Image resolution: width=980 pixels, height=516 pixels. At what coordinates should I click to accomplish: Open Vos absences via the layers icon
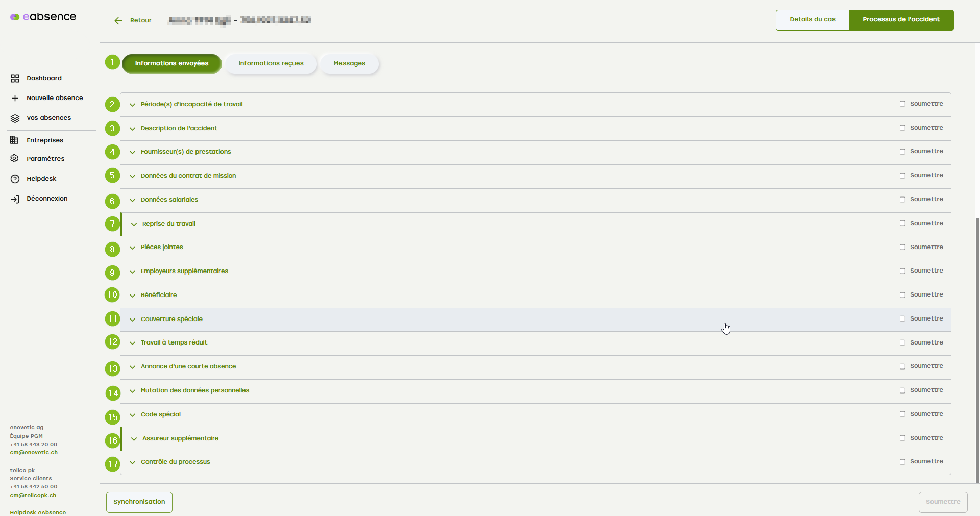[15, 118]
